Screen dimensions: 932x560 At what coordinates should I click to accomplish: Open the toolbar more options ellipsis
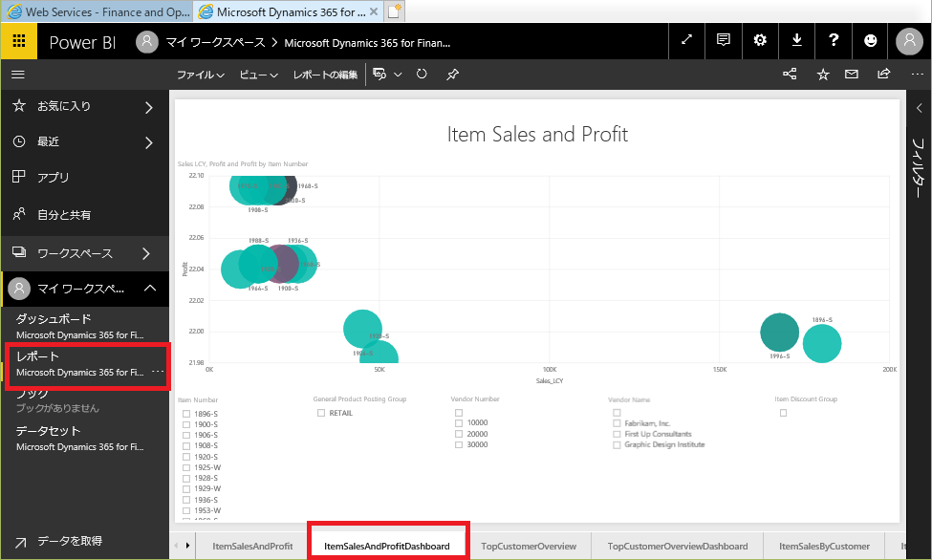(917, 75)
